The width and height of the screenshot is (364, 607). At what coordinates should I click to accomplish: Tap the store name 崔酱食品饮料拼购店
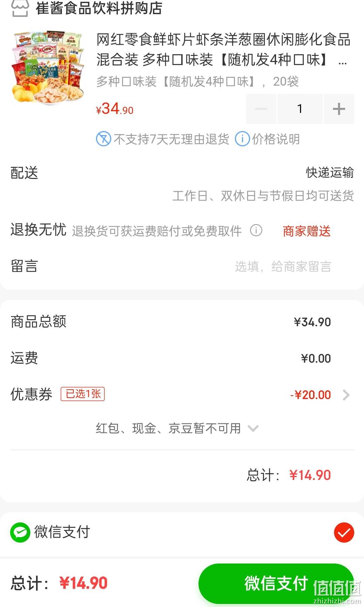point(99,8)
